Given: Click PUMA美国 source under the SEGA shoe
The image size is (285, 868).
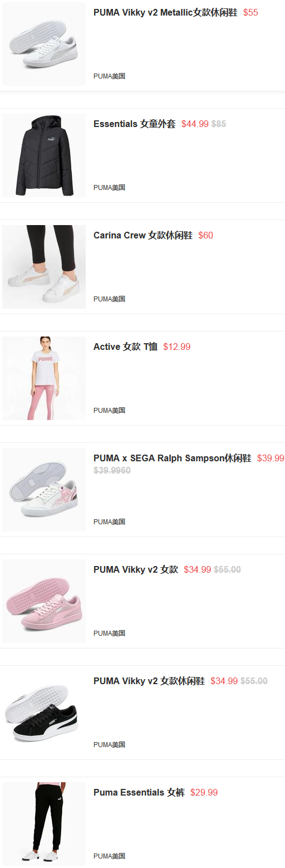Looking at the screenshot, I should [x=109, y=521].
